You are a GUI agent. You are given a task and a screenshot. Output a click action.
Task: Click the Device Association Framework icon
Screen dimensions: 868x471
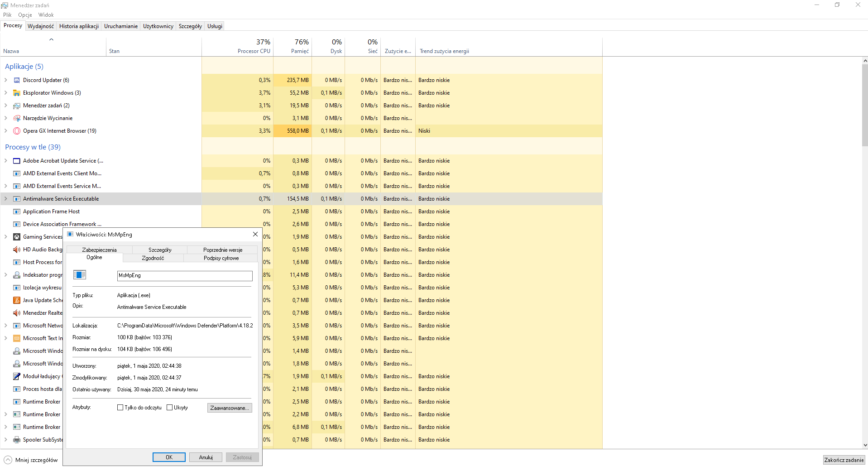click(17, 224)
